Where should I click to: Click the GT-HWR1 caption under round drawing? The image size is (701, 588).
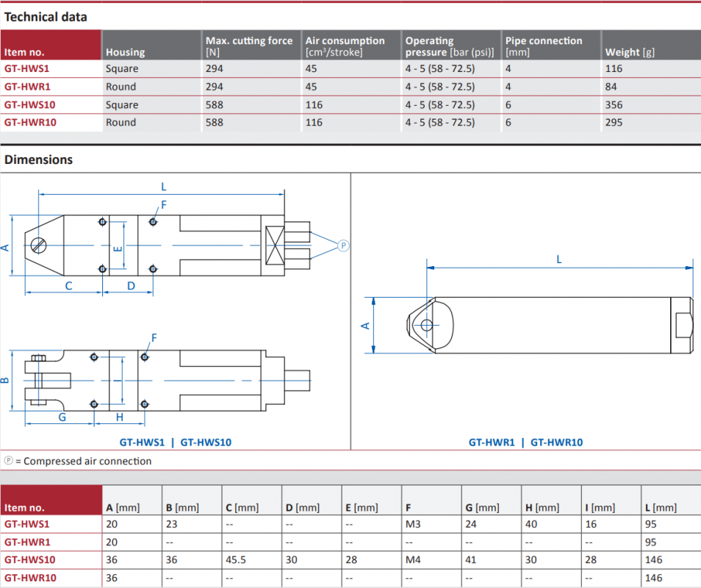pos(492,442)
